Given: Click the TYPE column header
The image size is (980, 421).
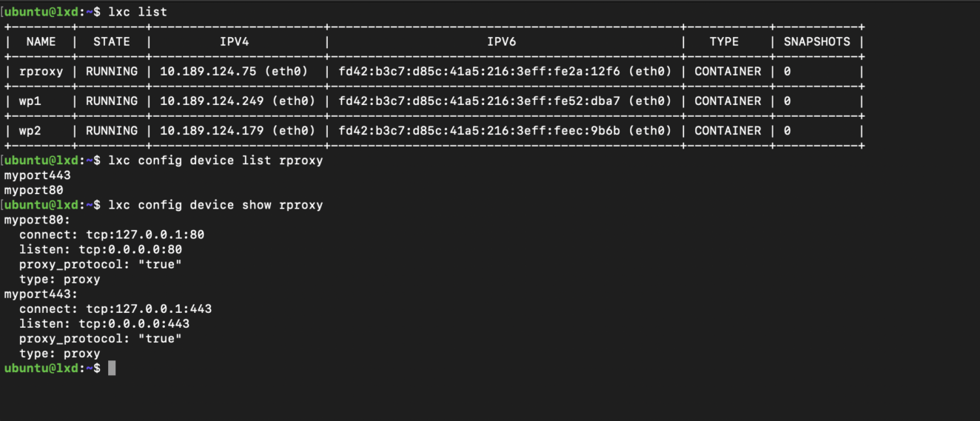Looking at the screenshot, I should click(724, 42).
